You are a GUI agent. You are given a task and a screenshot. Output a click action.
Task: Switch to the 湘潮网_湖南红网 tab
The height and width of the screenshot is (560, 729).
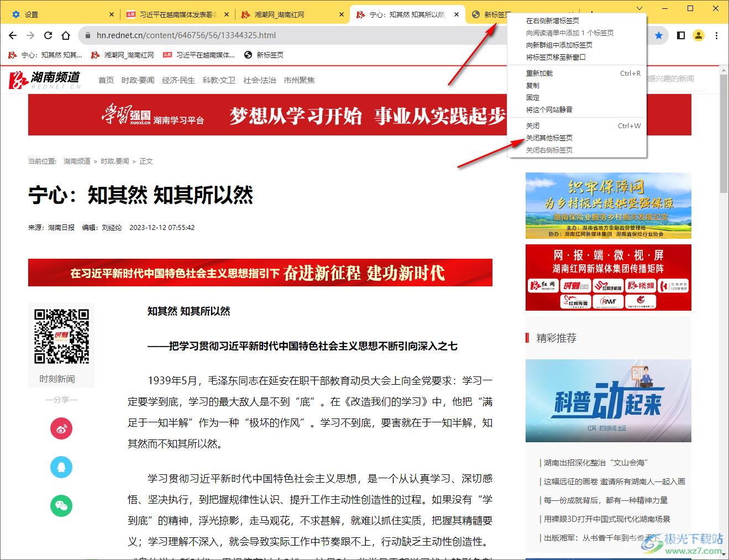point(293,14)
